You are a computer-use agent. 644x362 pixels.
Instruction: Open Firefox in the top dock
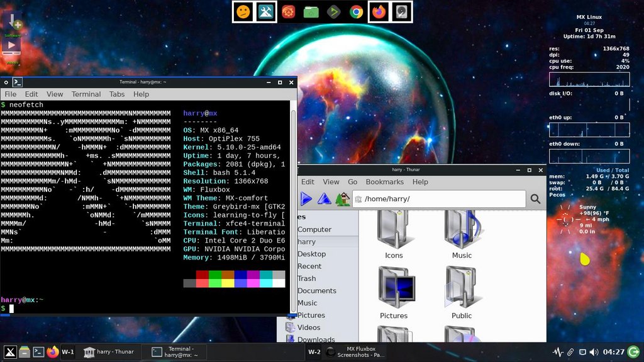[379, 12]
